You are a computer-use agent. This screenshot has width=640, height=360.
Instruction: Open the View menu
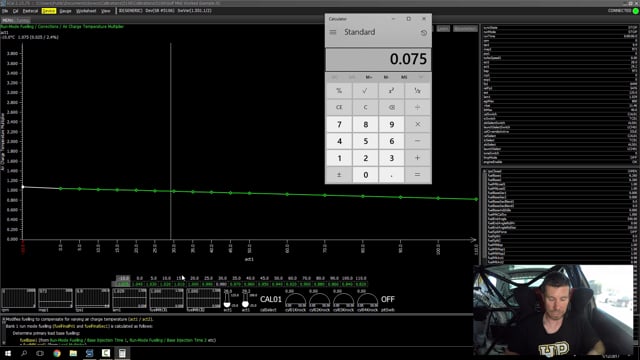click(x=106, y=11)
